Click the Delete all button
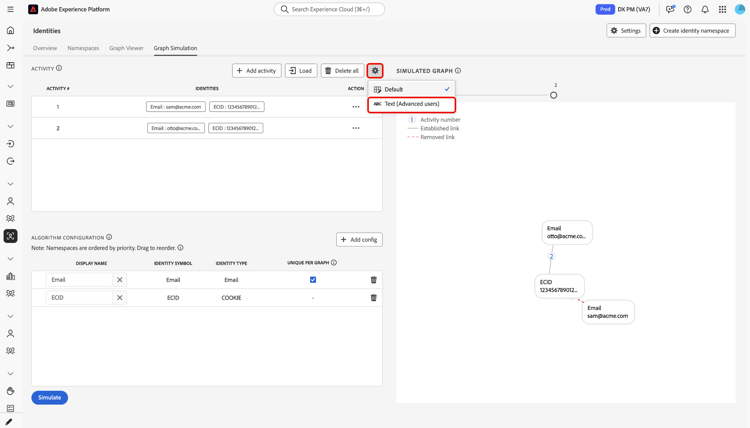Screen dimensions: 750x428 point(342,71)
